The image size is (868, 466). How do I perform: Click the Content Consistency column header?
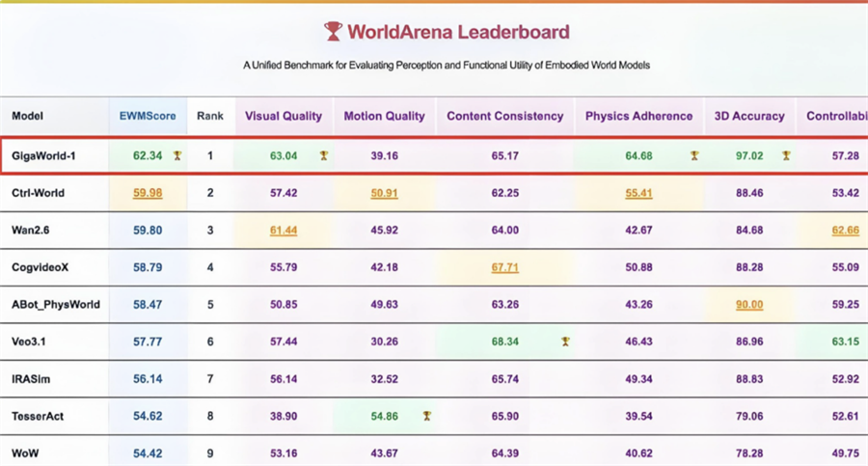[504, 116]
